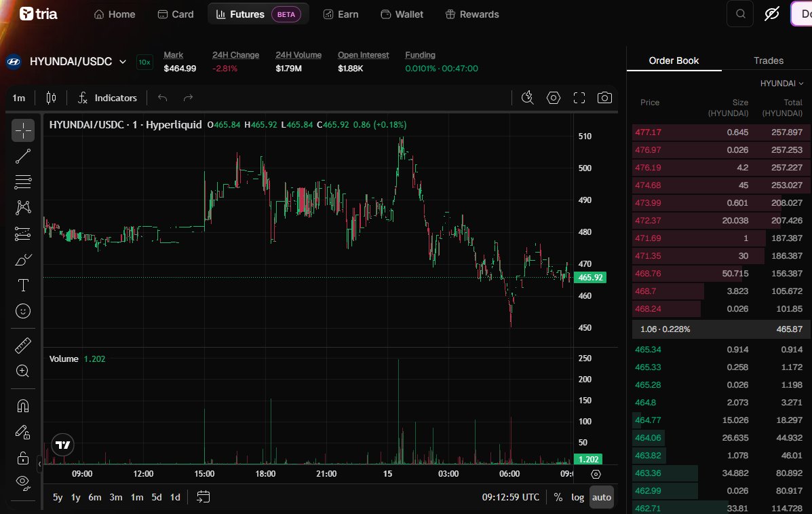Screen dimensions: 812x514
Task: Set chart range to 1y
Action: click(x=75, y=497)
